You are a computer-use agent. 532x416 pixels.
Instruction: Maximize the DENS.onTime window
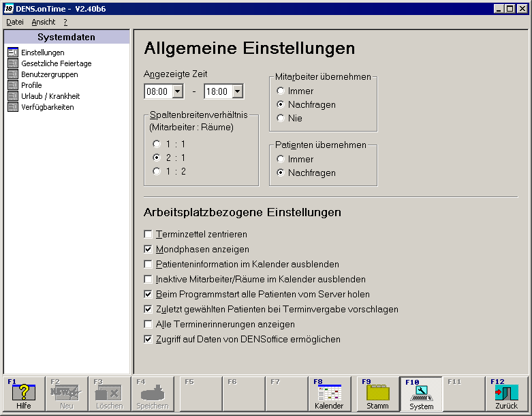[x=510, y=8]
